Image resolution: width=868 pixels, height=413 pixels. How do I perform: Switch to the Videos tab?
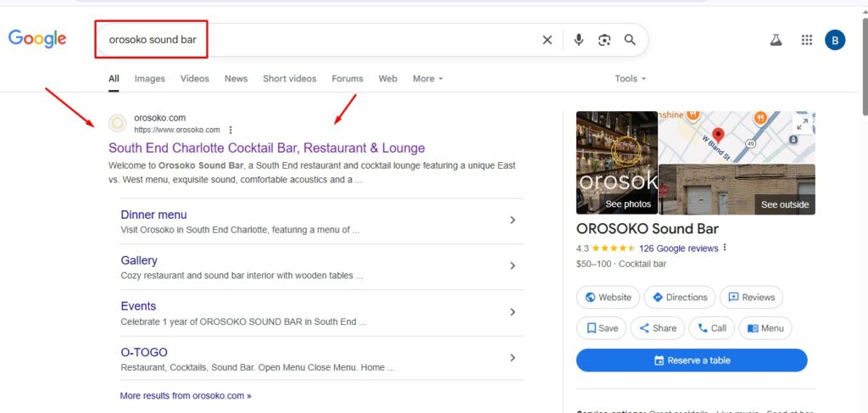coord(195,79)
